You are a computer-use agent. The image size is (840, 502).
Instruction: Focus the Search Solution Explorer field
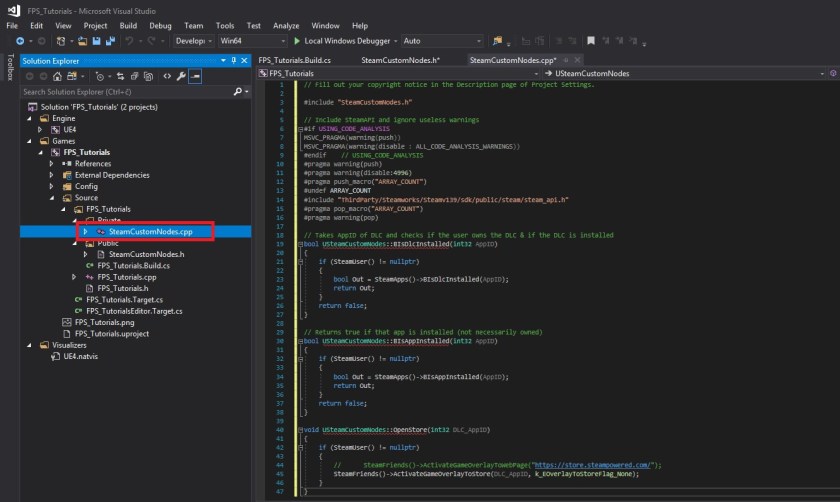click(x=126, y=92)
